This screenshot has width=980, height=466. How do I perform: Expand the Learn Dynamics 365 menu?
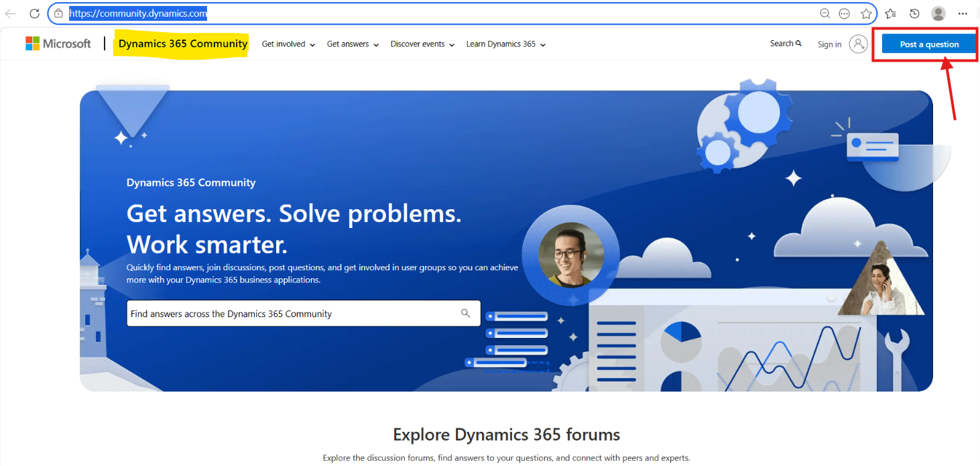point(506,44)
